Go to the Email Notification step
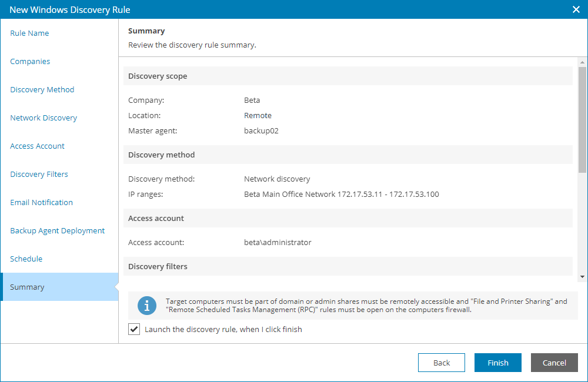Image resolution: width=588 pixels, height=382 pixels. (x=41, y=202)
